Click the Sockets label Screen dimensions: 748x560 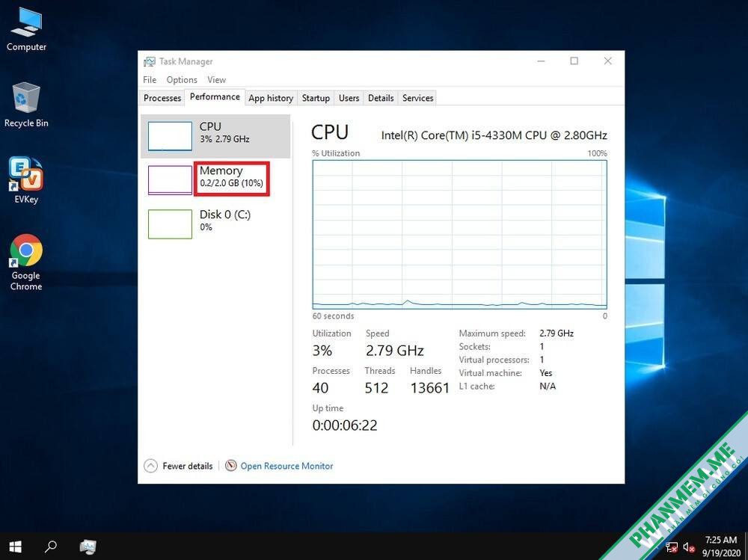click(475, 347)
